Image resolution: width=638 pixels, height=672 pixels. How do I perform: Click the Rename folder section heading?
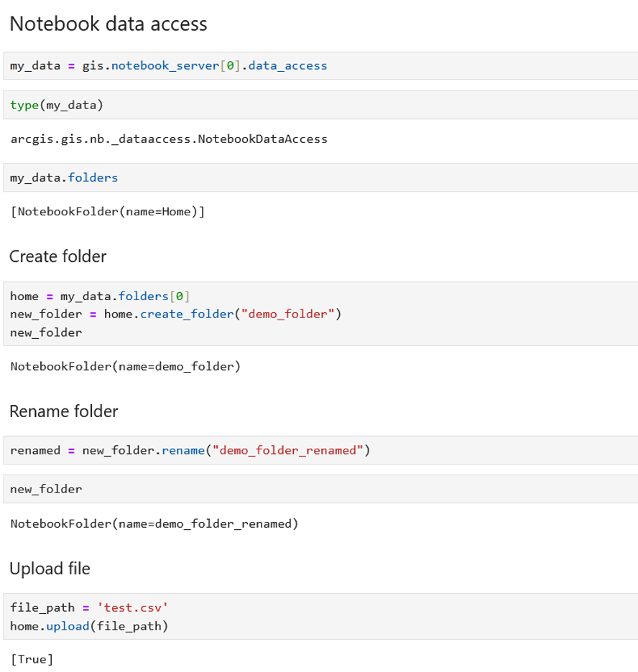point(63,411)
